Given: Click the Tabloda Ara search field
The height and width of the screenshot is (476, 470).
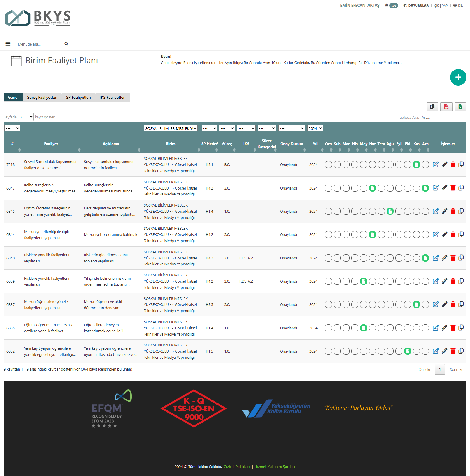Looking at the screenshot, I should [443, 117].
